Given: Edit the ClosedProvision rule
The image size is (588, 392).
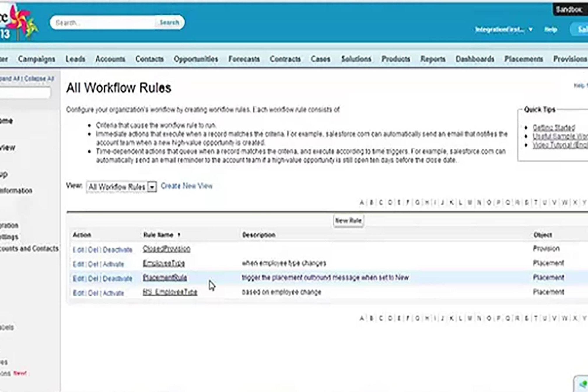Looking at the screenshot, I should tap(78, 250).
